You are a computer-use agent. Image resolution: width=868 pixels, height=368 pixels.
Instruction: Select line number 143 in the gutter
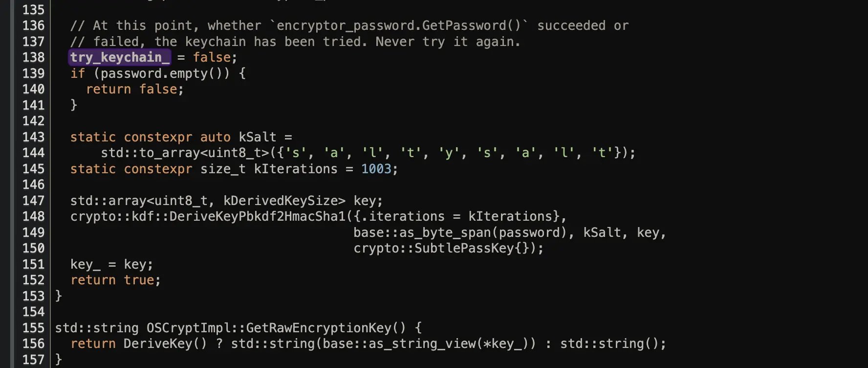[x=33, y=137]
